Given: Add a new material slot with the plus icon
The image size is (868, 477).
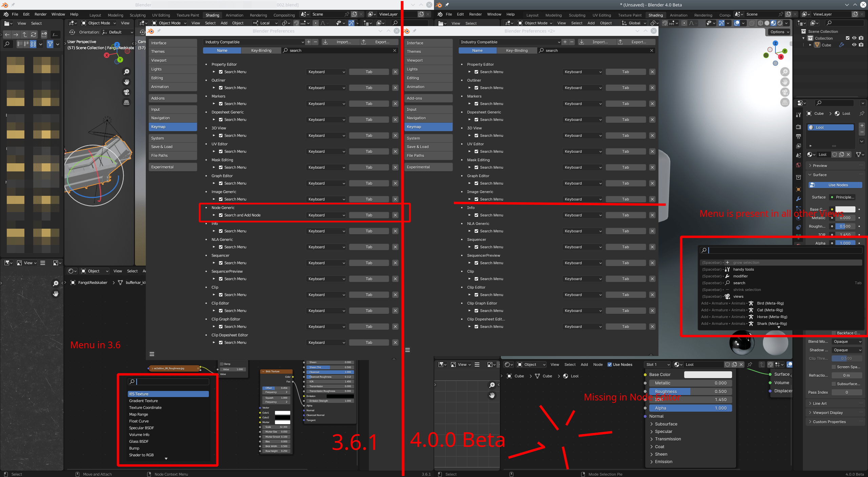Looking at the screenshot, I should click(x=862, y=126).
